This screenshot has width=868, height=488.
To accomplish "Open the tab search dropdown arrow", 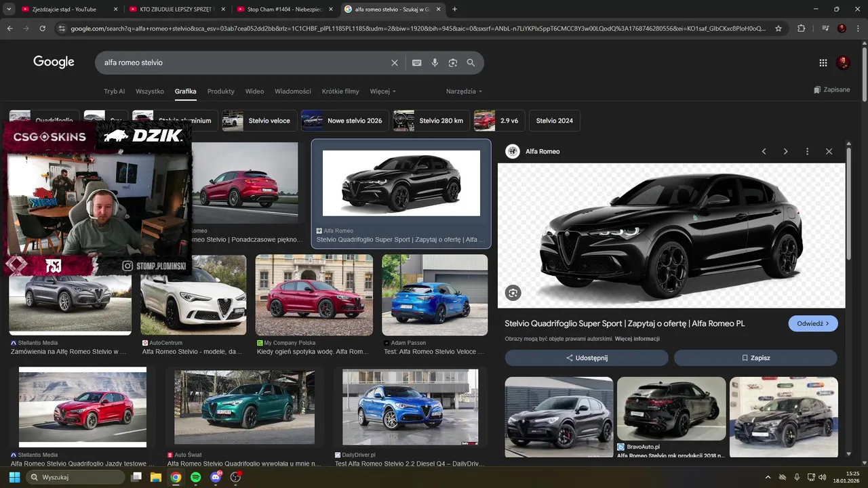I will click(x=9, y=9).
